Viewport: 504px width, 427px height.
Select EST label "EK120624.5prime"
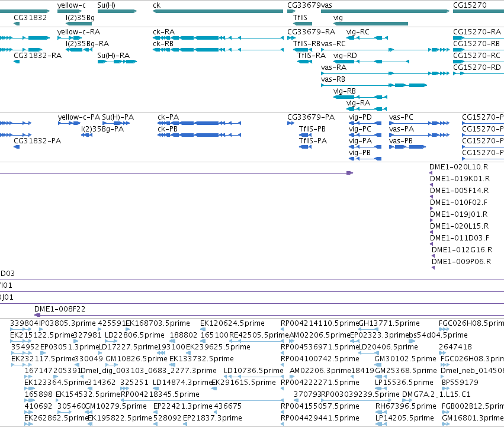click(x=232, y=323)
